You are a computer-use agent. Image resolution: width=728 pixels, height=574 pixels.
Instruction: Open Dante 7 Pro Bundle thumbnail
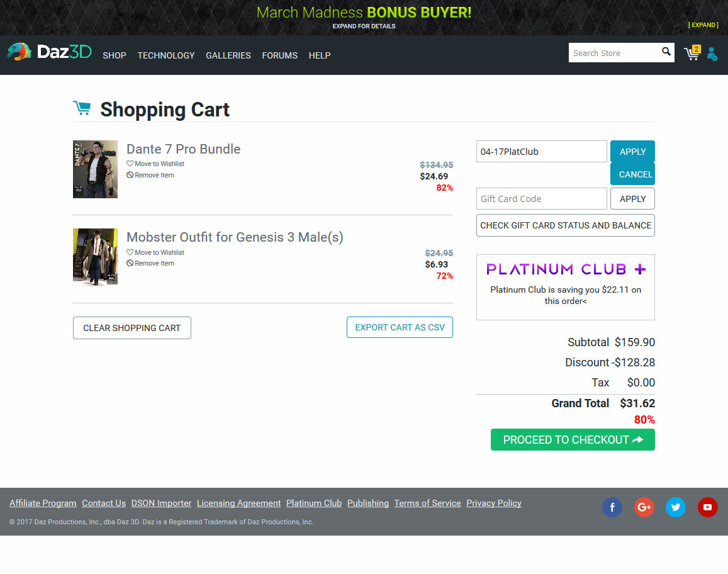(95, 169)
